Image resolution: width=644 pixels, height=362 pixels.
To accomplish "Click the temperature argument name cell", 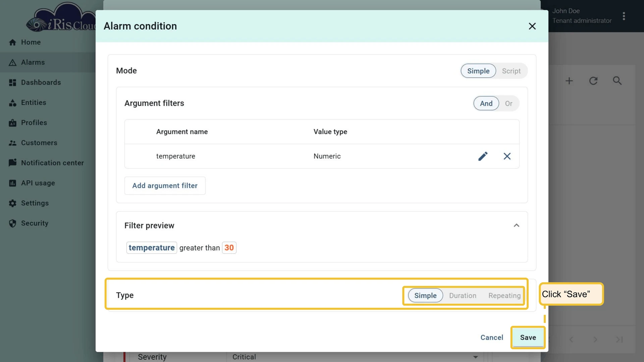I will pyautogui.click(x=175, y=156).
